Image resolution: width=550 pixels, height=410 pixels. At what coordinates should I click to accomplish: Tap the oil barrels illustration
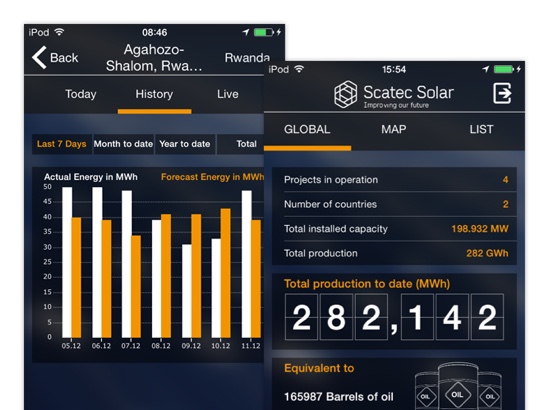(x=458, y=386)
